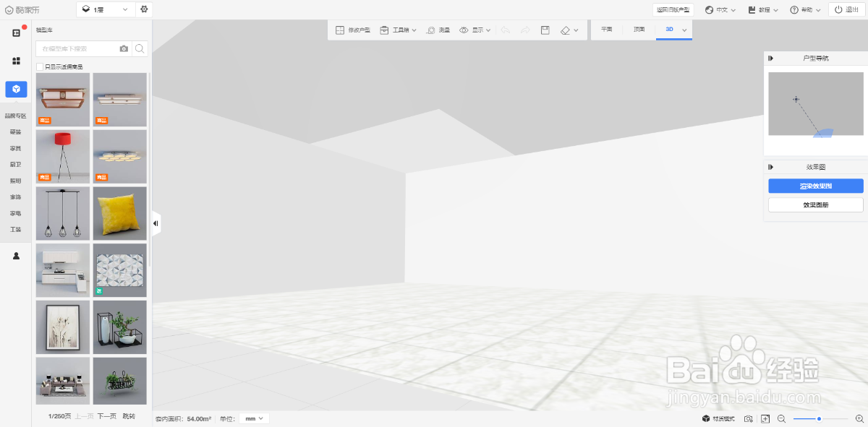This screenshot has width=868, height=427.
Task: Expand the eraser dropdown arrow
Action: 576,30
